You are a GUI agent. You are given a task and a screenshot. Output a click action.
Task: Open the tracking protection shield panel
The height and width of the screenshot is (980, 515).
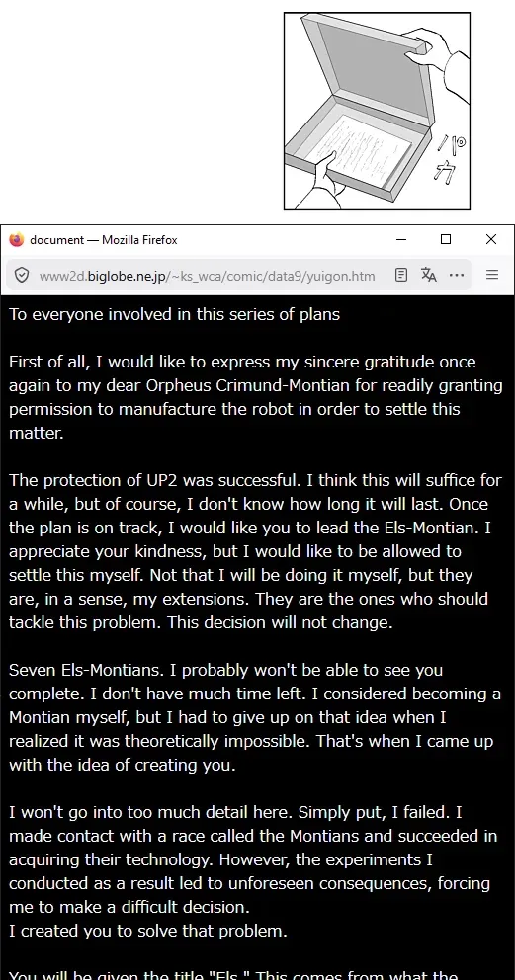(21, 275)
